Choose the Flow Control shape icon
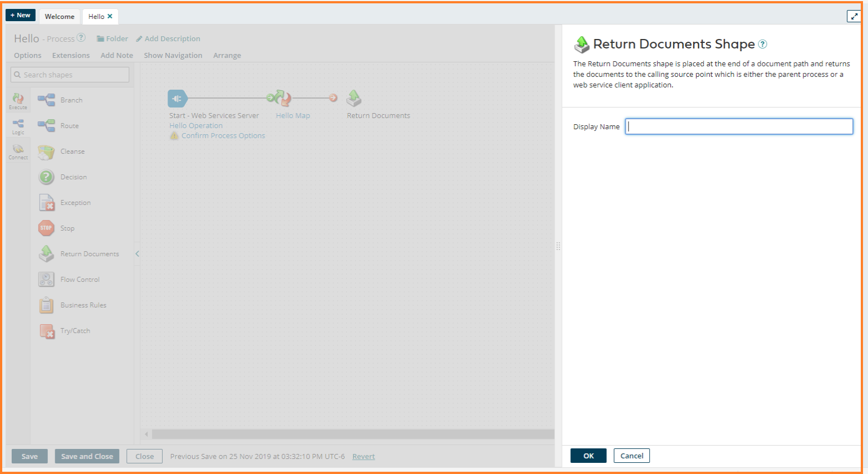 46,280
